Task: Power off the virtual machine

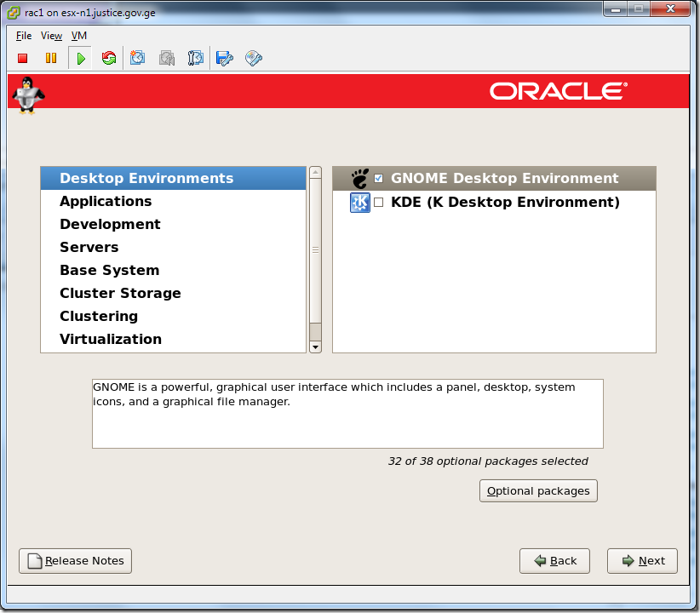Action: 22,58
